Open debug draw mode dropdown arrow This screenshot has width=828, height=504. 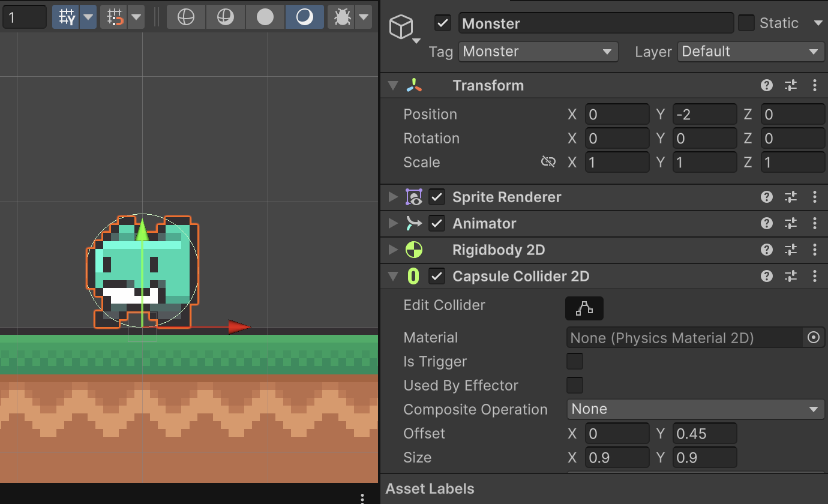(x=364, y=17)
